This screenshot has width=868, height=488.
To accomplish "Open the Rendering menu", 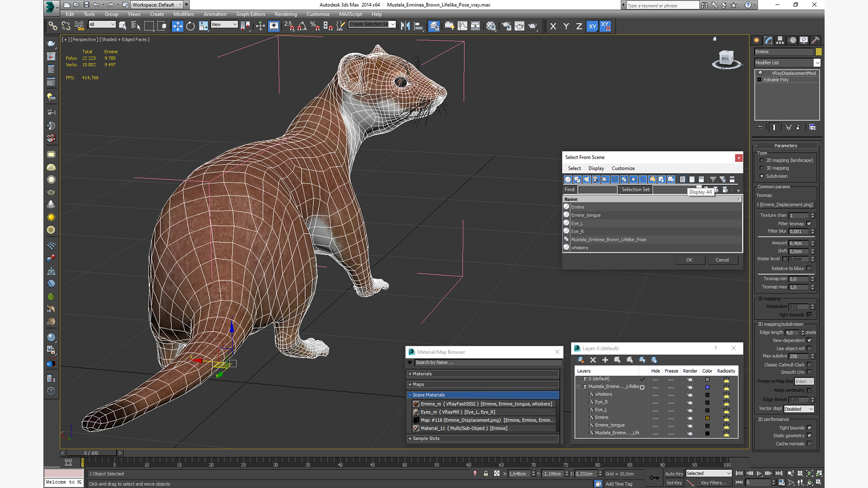I will 286,14.
